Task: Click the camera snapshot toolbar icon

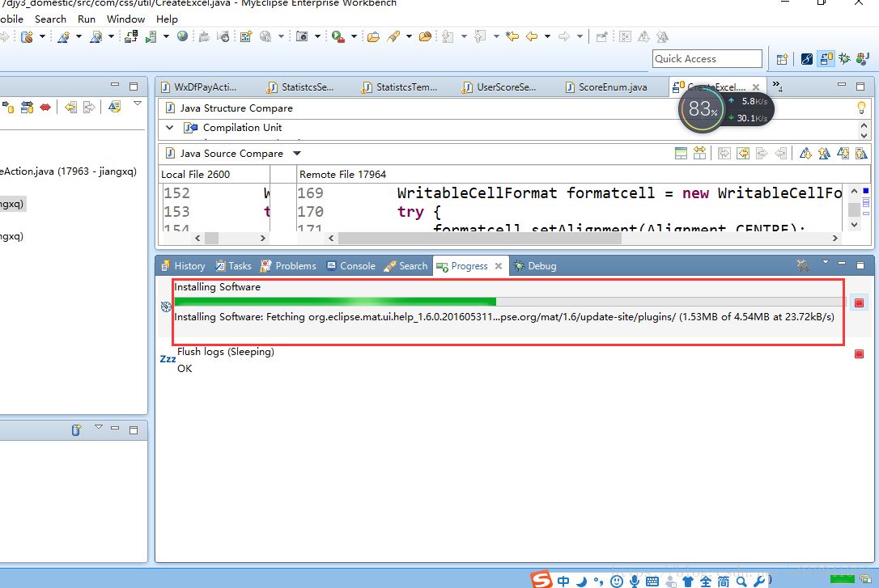Action: click(302, 36)
